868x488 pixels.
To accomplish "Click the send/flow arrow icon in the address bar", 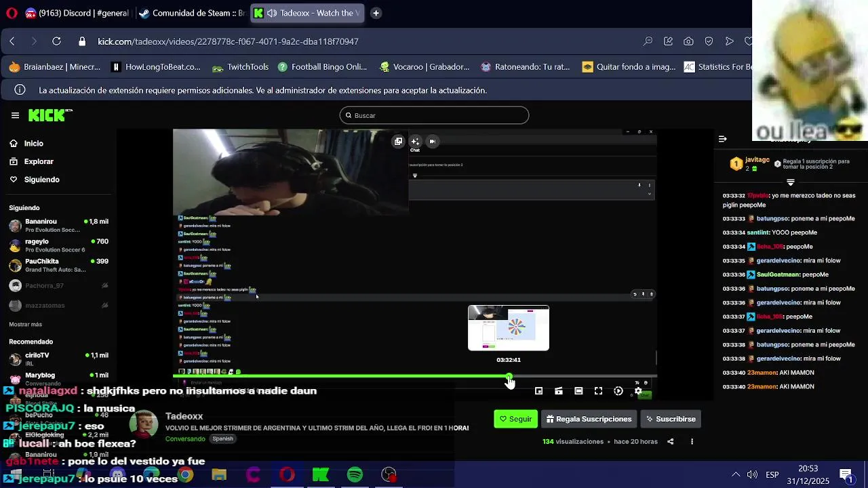I will (x=729, y=41).
